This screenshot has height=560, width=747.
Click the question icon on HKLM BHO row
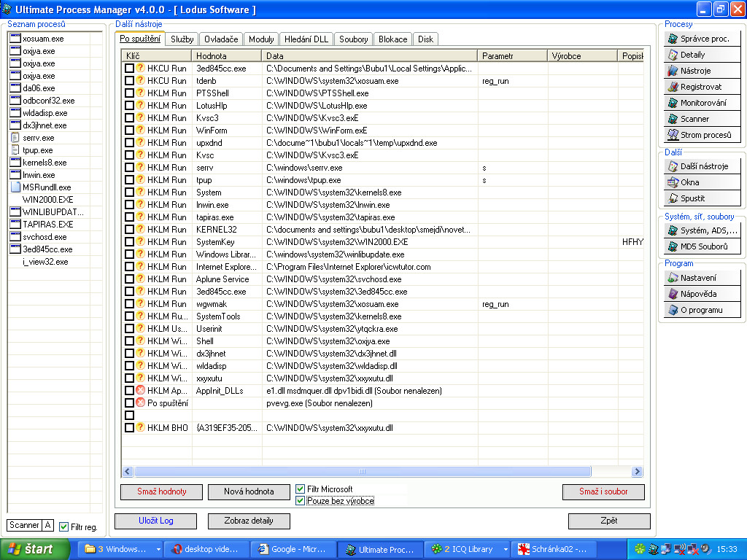click(140, 427)
